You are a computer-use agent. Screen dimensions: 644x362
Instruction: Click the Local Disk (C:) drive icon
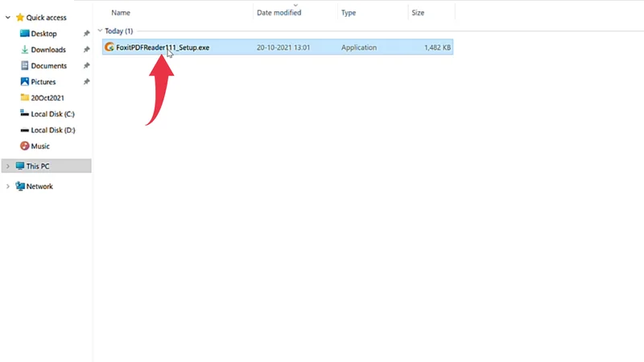pos(24,114)
